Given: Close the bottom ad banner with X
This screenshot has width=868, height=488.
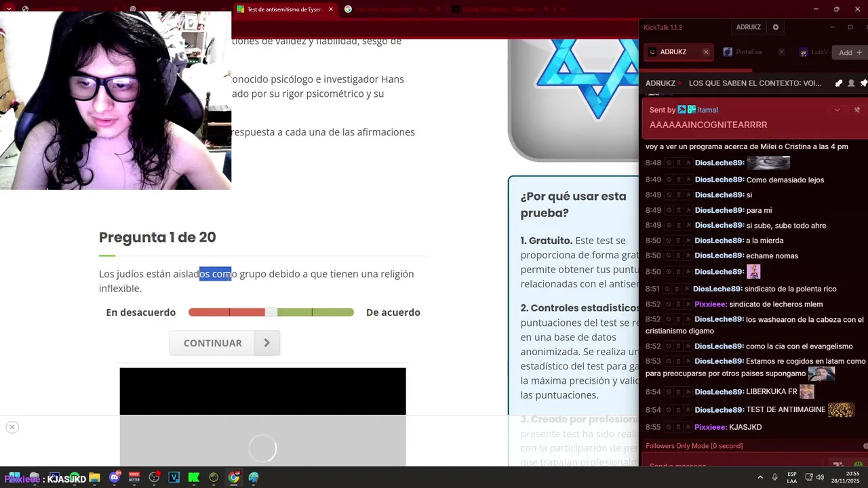Looking at the screenshot, I should (x=12, y=427).
